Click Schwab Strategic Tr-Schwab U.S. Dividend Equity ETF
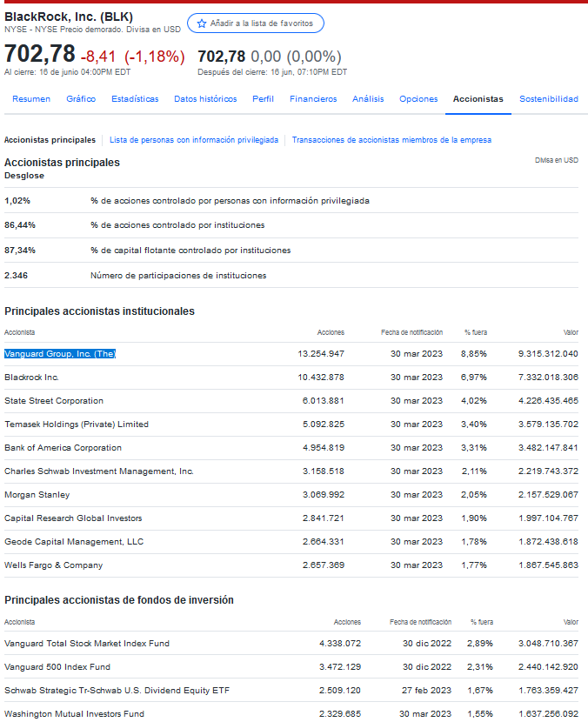The image size is (588, 722). (x=117, y=690)
